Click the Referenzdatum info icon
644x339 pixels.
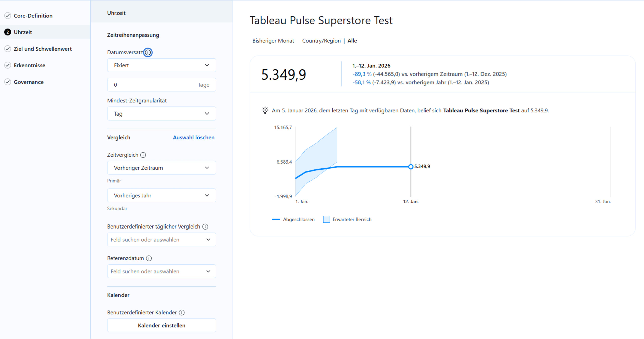(149, 258)
